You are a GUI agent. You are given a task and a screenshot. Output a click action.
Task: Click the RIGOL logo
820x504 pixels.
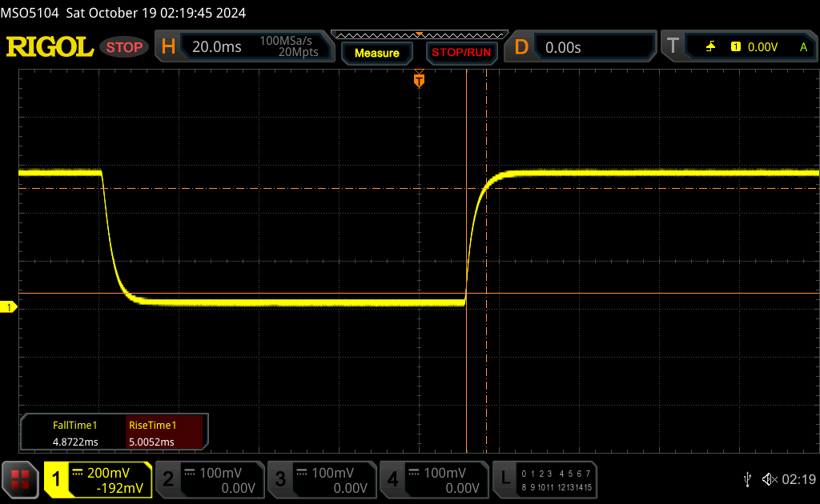[50, 47]
